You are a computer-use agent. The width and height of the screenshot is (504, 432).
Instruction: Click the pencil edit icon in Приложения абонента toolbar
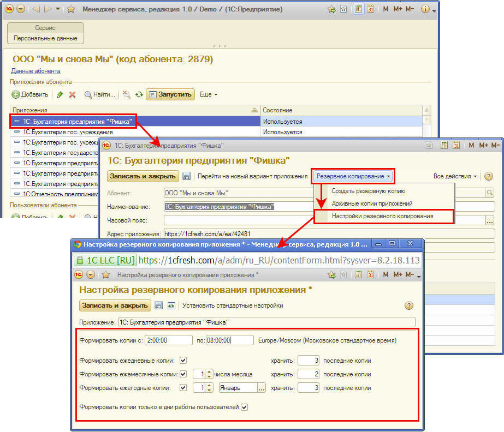coord(60,94)
